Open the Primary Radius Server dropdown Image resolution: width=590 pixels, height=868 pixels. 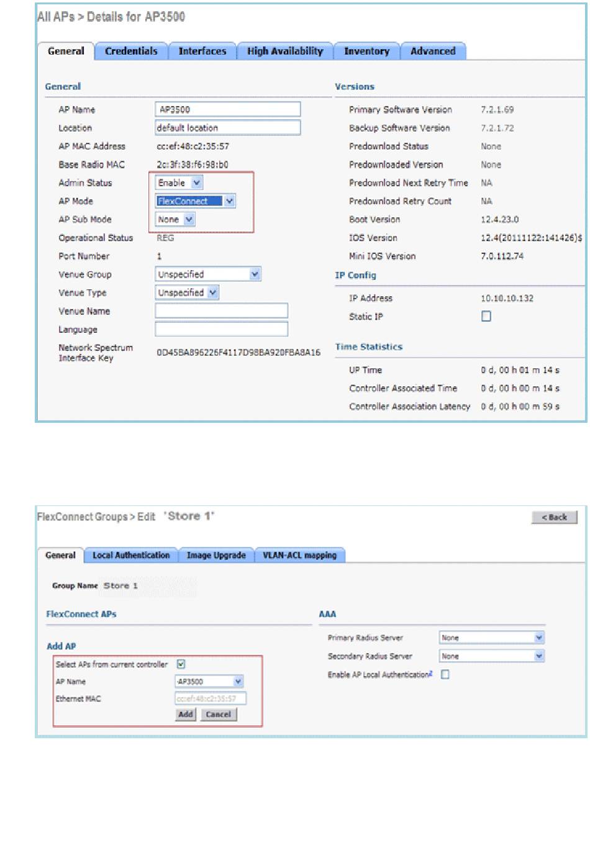pos(492,638)
